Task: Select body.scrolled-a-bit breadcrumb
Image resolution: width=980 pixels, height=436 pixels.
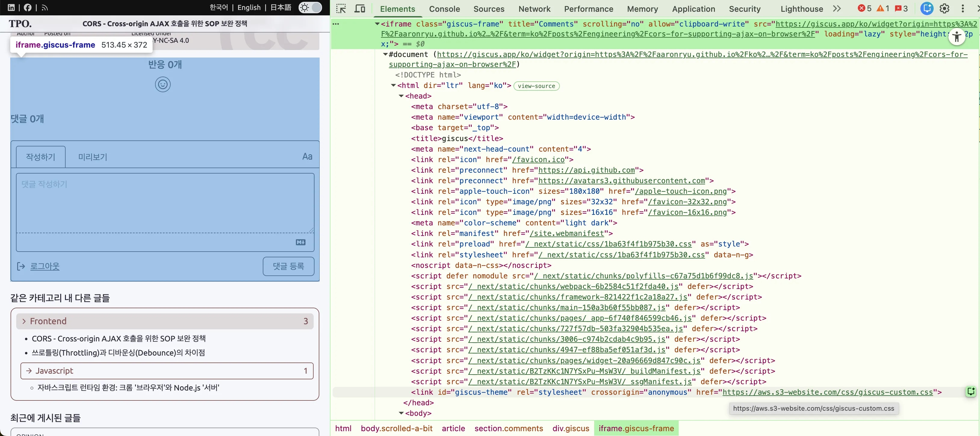Action: 396,428
